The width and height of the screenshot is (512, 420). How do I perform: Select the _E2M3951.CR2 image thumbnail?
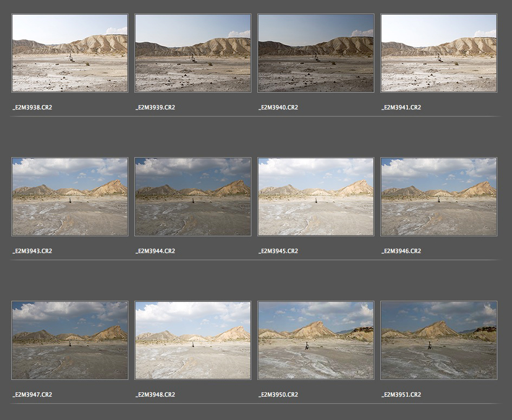[439, 340]
